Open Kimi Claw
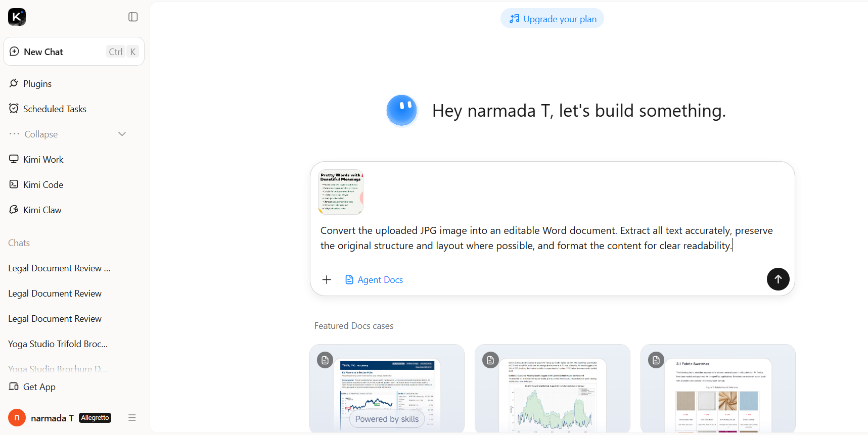Image resolution: width=868 pixels, height=435 pixels. pyautogui.click(x=42, y=210)
